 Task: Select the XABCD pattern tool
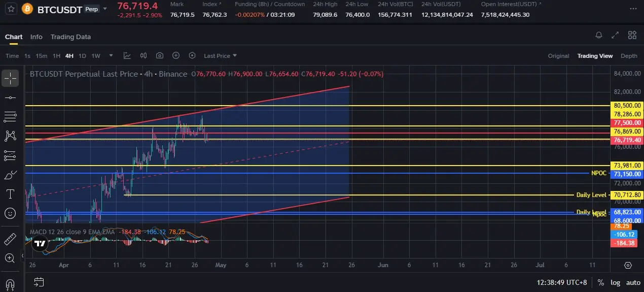click(10, 136)
